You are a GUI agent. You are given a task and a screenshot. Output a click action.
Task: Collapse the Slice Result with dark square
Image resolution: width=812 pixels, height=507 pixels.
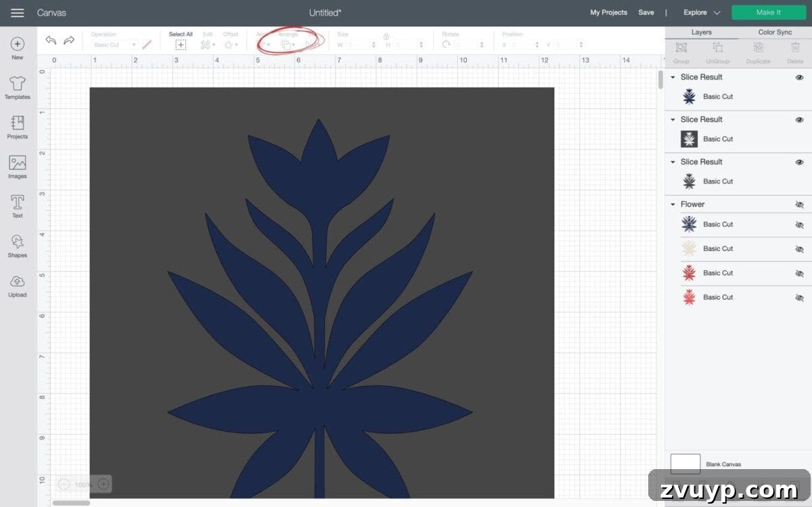pyautogui.click(x=673, y=120)
